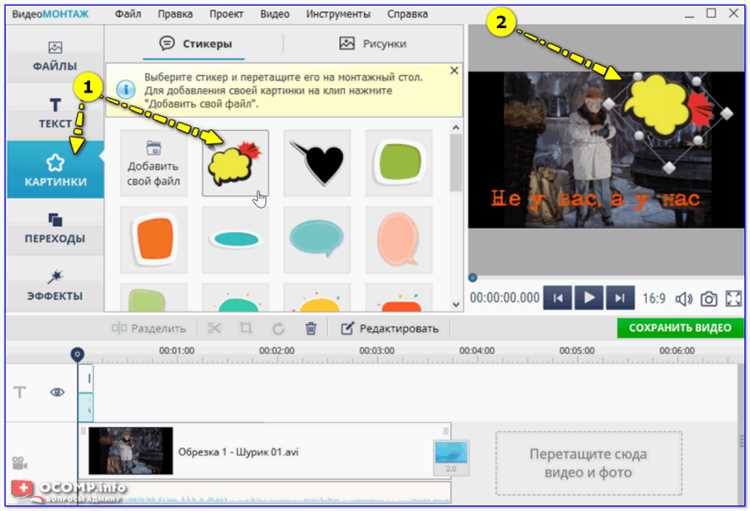Screen dimensions: 750x511
Task: Close the yellow hint message
Action: pyautogui.click(x=454, y=72)
